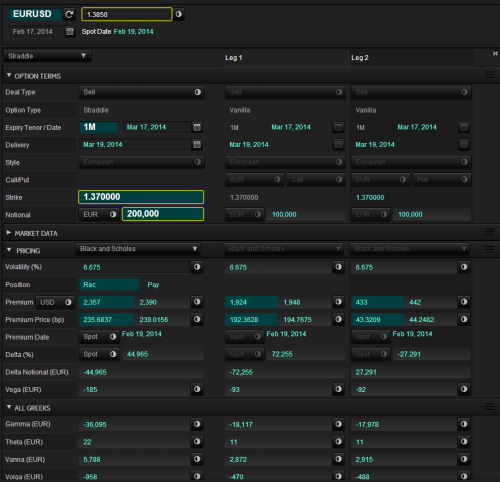Open Leg 1 delivery date calendar
The height and width of the screenshot is (482, 500).
(x=338, y=144)
